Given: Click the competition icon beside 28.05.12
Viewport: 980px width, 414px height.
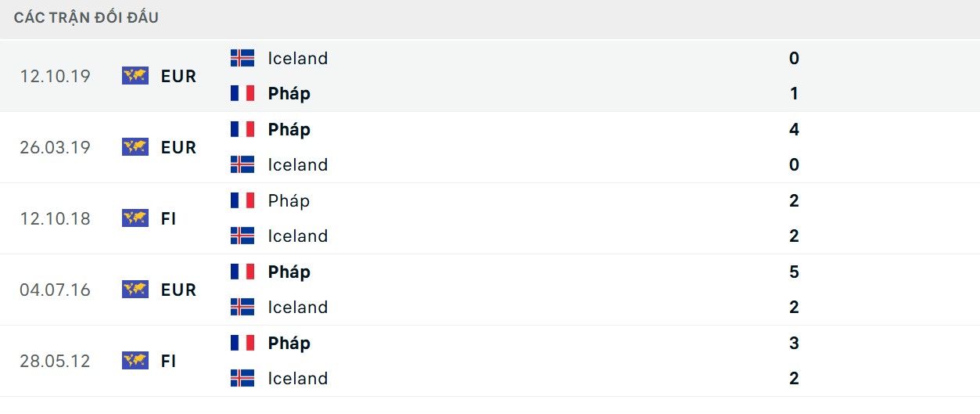Looking at the screenshot, I should [x=135, y=361].
